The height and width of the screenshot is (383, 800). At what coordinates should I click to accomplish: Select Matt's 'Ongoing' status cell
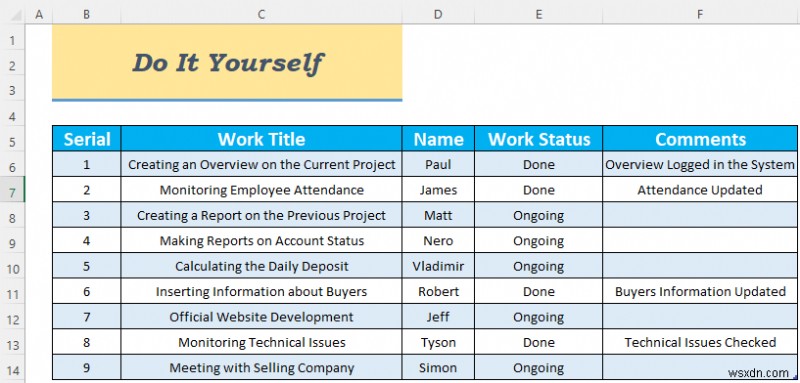[538, 215]
